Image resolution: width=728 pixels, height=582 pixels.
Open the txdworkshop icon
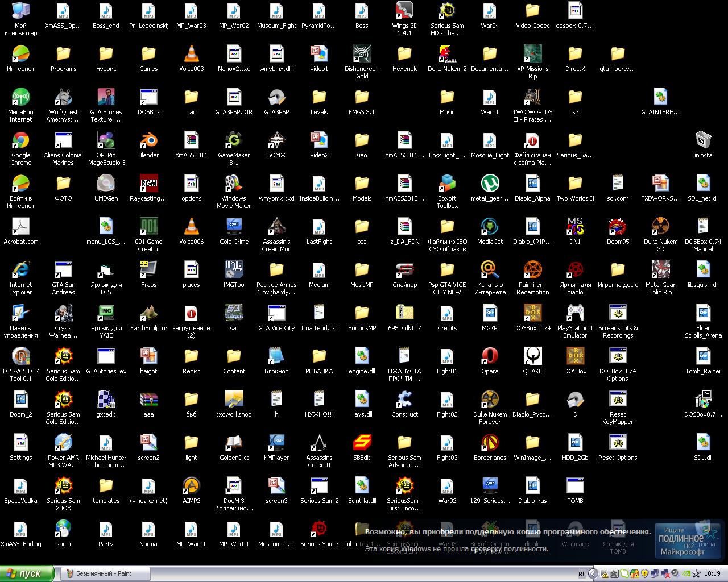(234, 399)
